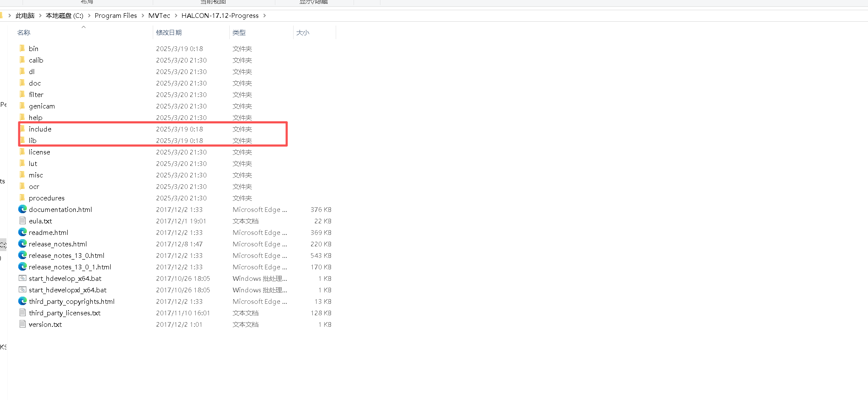
Task: Select the misc folder icon
Action: [22, 174]
